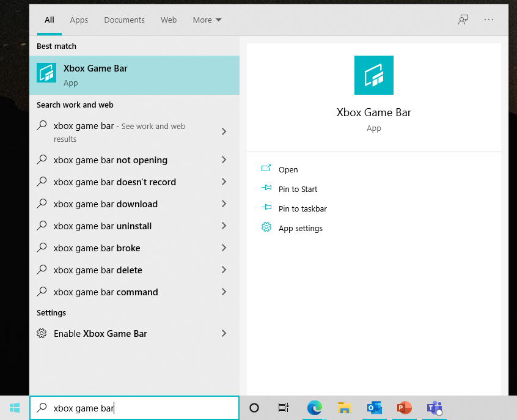Click the Task View taskbar icon
The width and height of the screenshot is (517, 420).
(x=284, y=408)
